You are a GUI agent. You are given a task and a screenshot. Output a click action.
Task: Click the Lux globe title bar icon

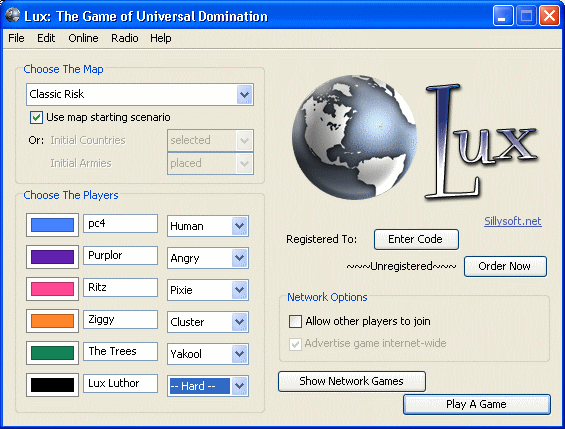(12, 15)
